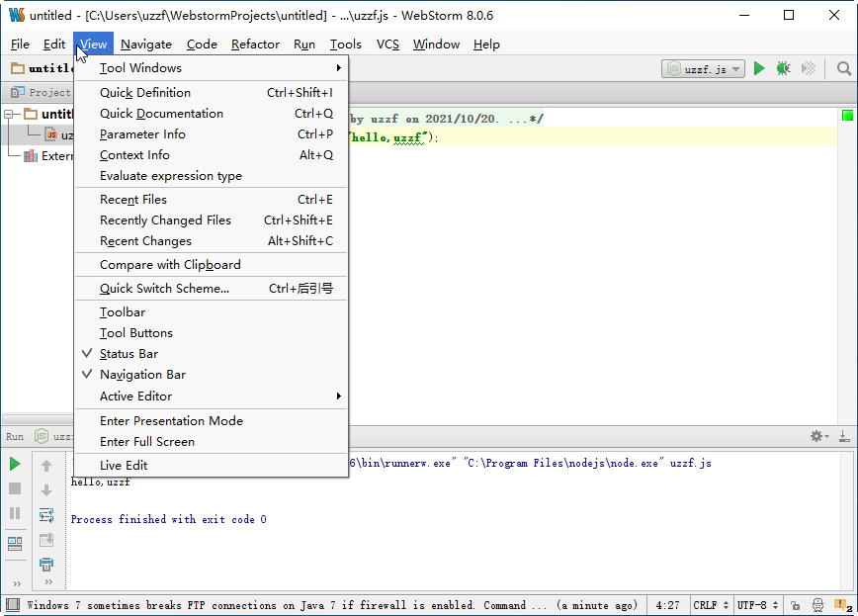Expand the Active Editor submenu
The width and height of the screenshot is (858, 616).
pos(211,396)
